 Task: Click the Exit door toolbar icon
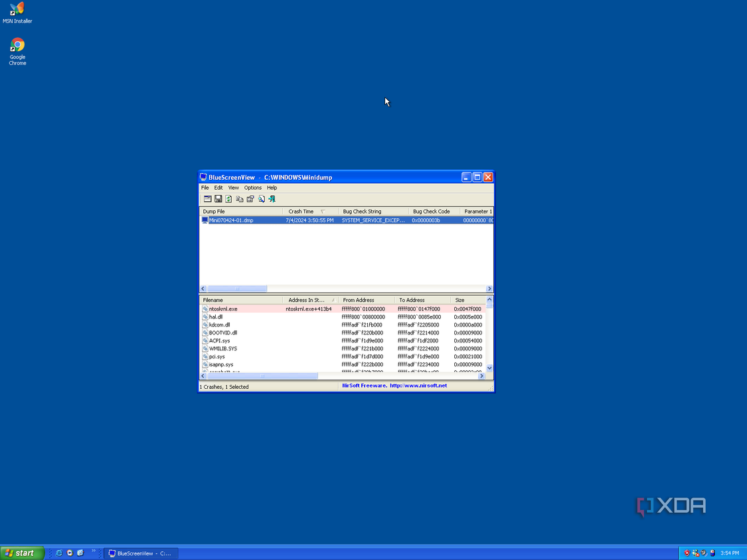(x=272, y=199)
